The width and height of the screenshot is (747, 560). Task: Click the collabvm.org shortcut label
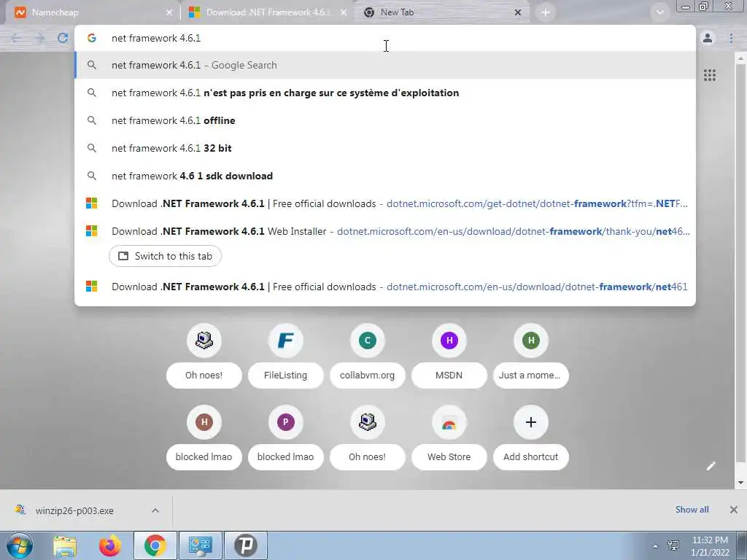click(368, 376)
